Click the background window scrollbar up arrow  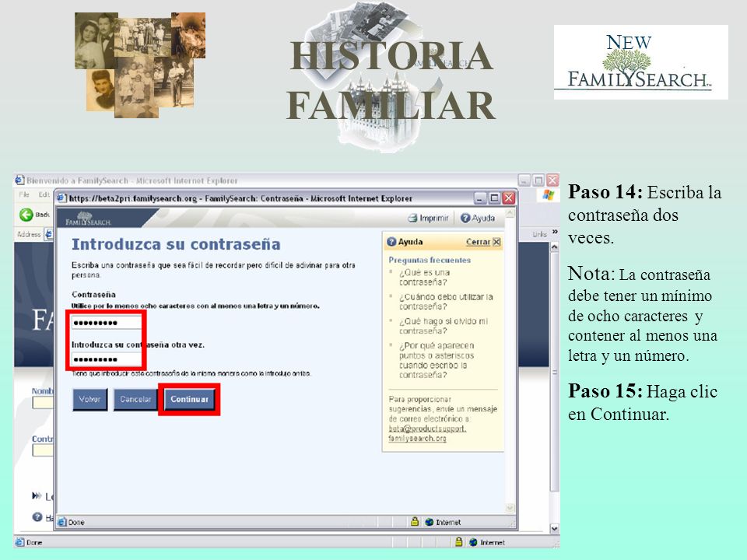[x=554, y=247]
